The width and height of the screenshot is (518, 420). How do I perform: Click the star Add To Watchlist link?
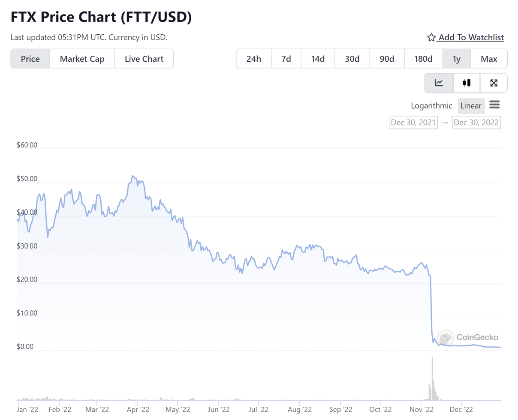click(x=466, y=37)
